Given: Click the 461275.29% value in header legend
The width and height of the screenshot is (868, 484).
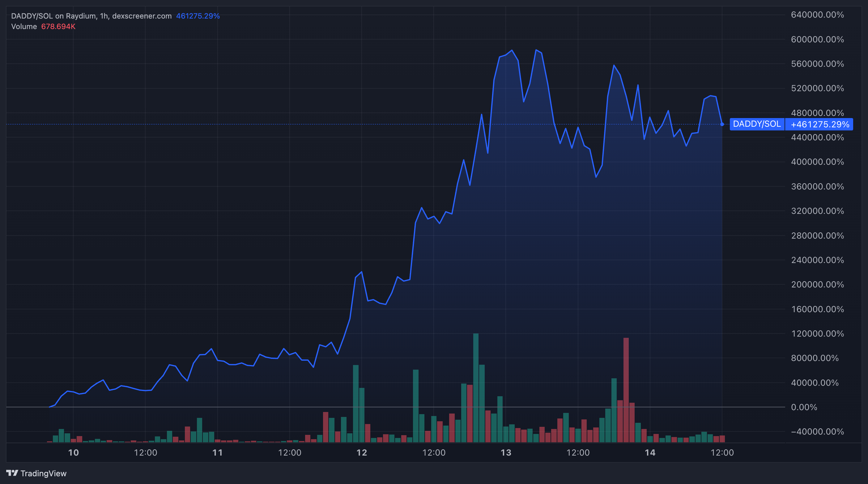Looking at the screenshot, I should (x=198, y=16).
